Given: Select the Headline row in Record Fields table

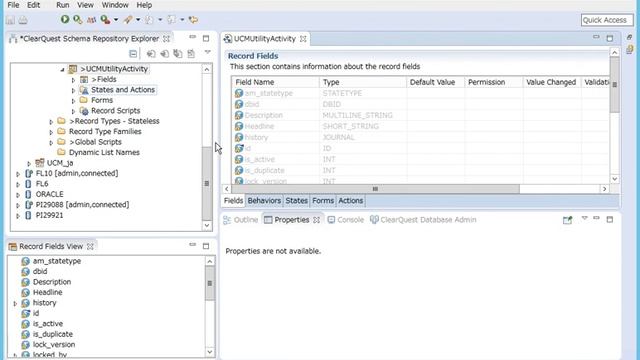Looking at the screenshot, I should click(420, 126).
